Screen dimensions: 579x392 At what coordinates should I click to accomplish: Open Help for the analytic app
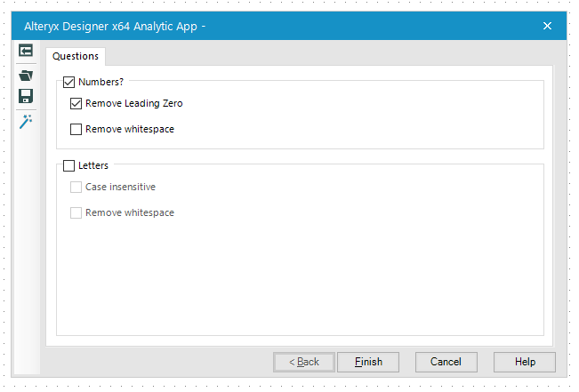point(525,362)
